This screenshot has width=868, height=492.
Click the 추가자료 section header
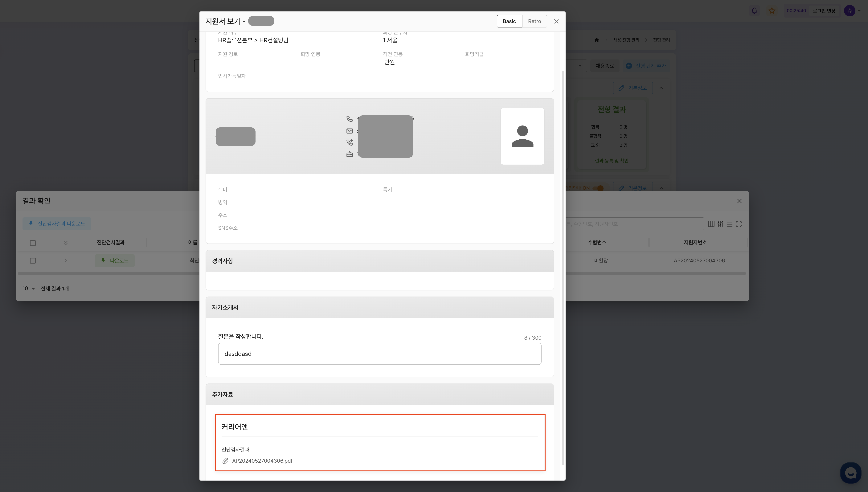379,394
